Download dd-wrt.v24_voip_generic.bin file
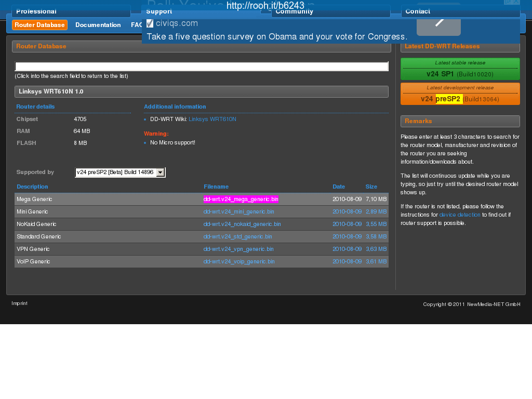This screenshot has width=532, height=399. [239, 262]
